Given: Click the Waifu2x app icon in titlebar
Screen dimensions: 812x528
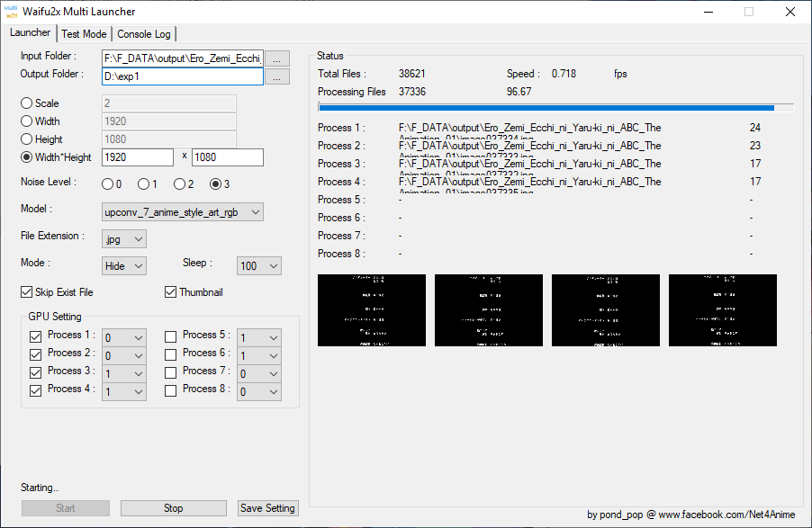Looking at the screenshot, I should (x=13, y=12).
